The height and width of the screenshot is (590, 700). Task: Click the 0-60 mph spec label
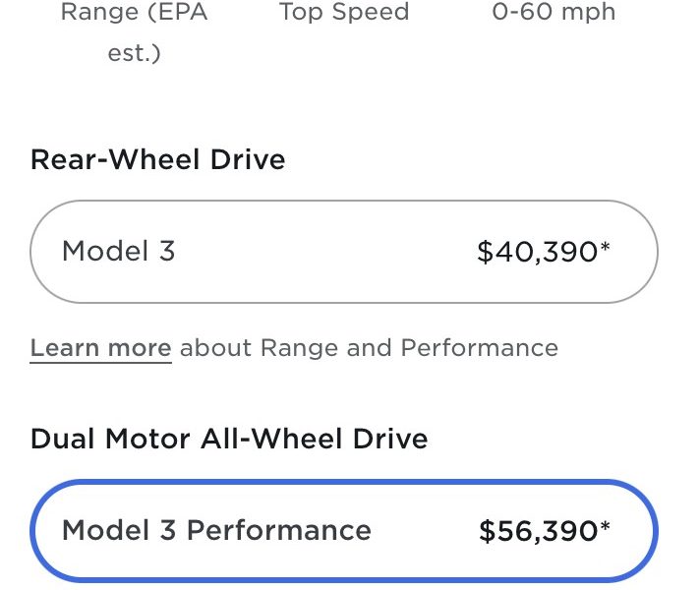pos(554,12)
